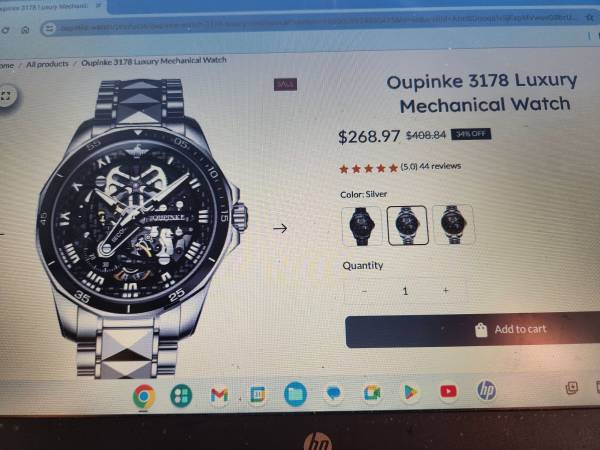The width and height of the screenshot is (600, 450).
Task: Click the Add to cart button
Action: [x=473, y=330]
